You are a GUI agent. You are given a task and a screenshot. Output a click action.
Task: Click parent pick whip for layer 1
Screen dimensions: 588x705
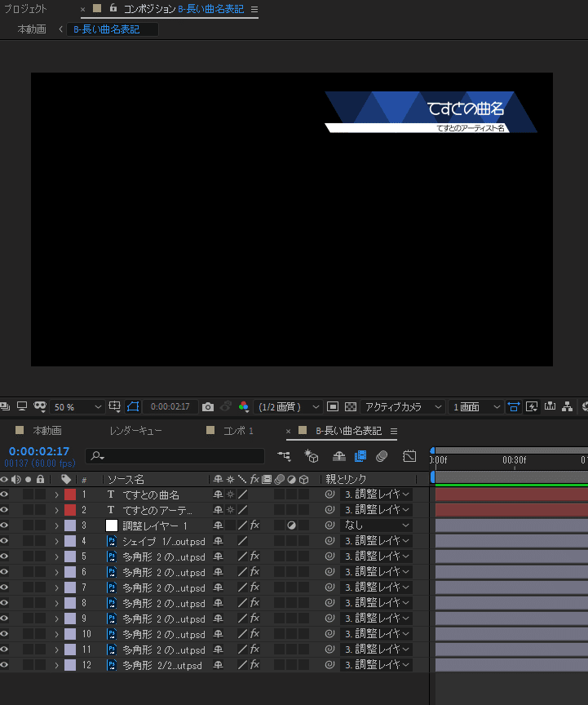click(329, 494)
